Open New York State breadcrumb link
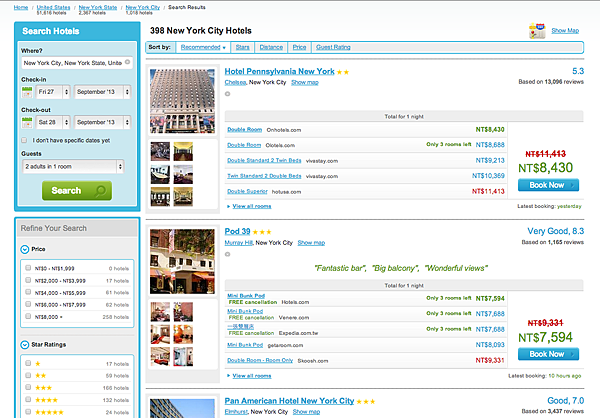Screen dimensions: 600x418 98,7
